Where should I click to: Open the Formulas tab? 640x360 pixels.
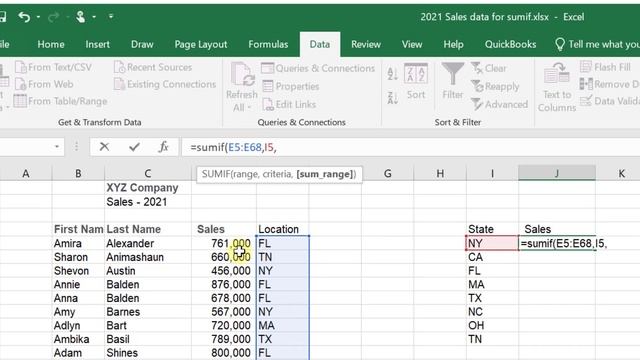coord(268,44)
